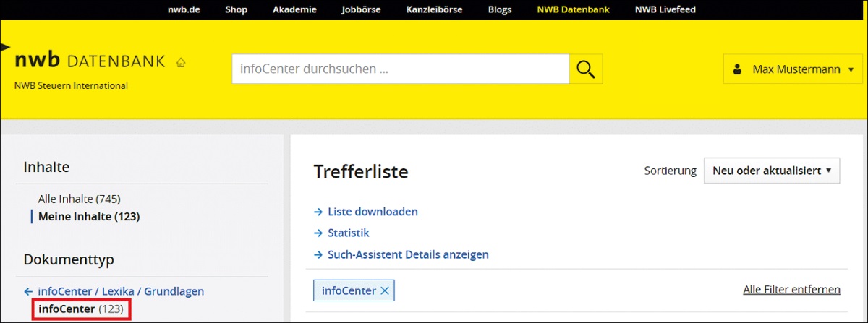This screenshot has height=323, width=868.
Task: Click the infoCenter (123) document type
Action: [x=81, y=309]
